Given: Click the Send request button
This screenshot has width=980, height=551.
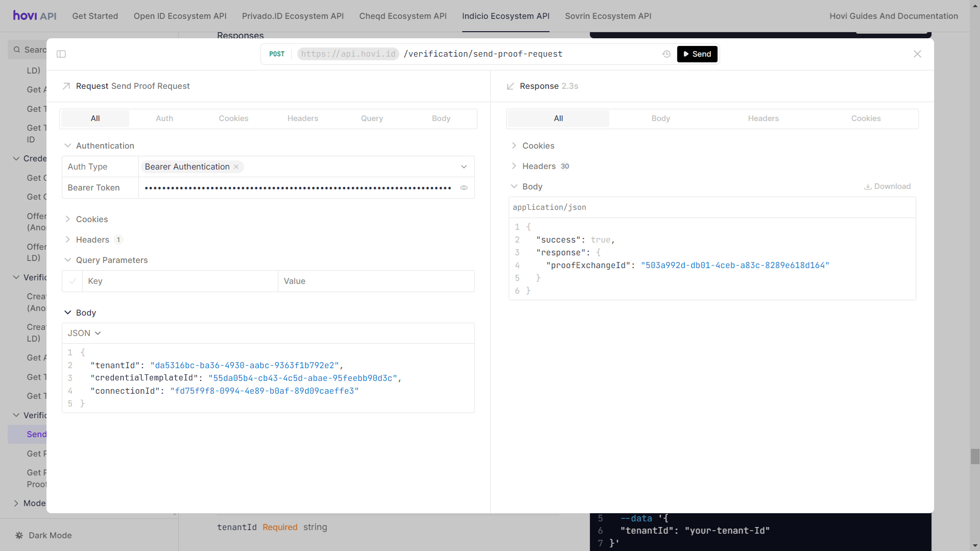Looking at the screenshot, I should click(x=697, y=54).
